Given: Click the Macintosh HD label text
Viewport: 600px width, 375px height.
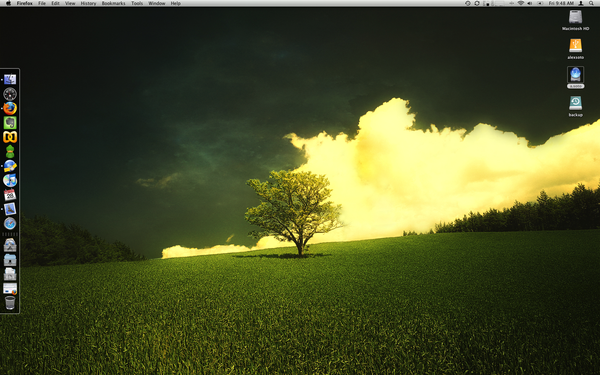Looking at the screenshot, I should coord(575,28).
